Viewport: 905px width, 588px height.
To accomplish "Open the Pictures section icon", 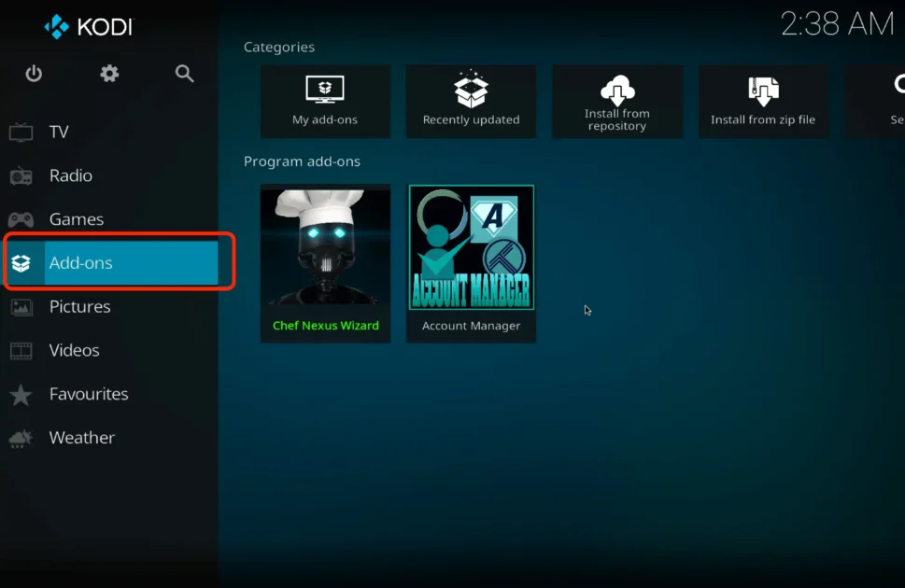I will click(x=21, y=306).
